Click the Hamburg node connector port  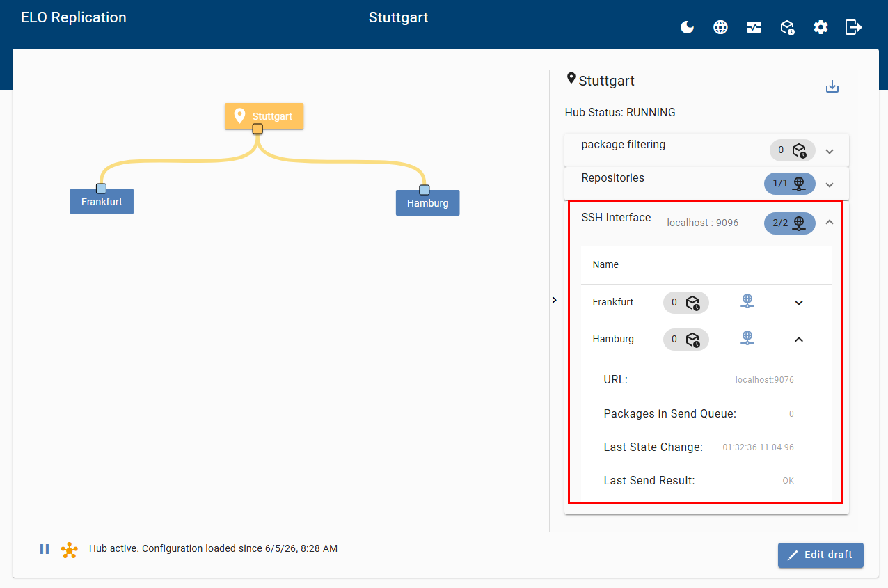point(425,190)
